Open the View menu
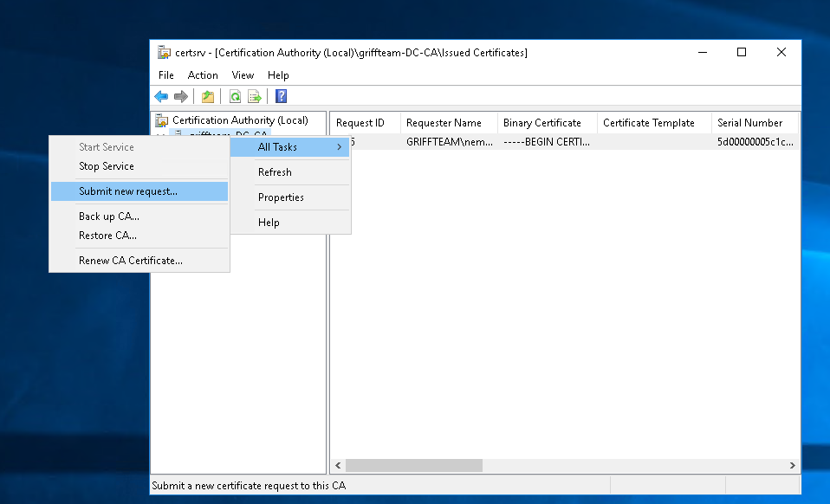830x504 pixels. click(x=243, y=75)
